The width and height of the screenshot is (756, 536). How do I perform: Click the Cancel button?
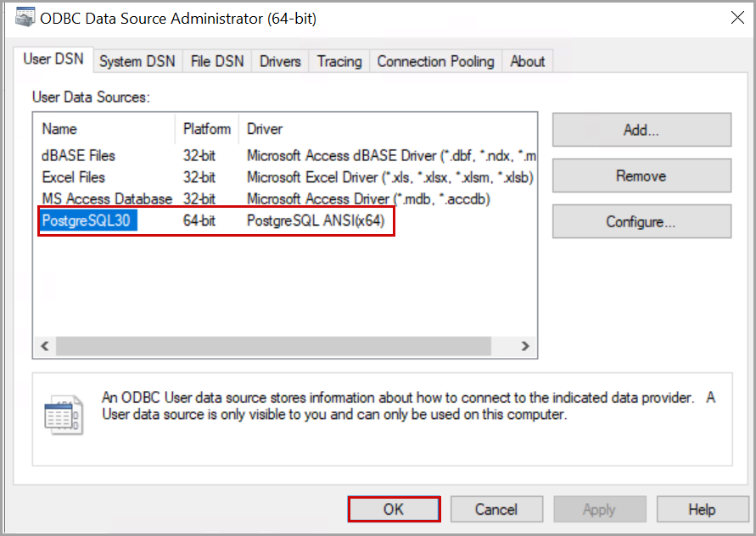tap(496, 509)
